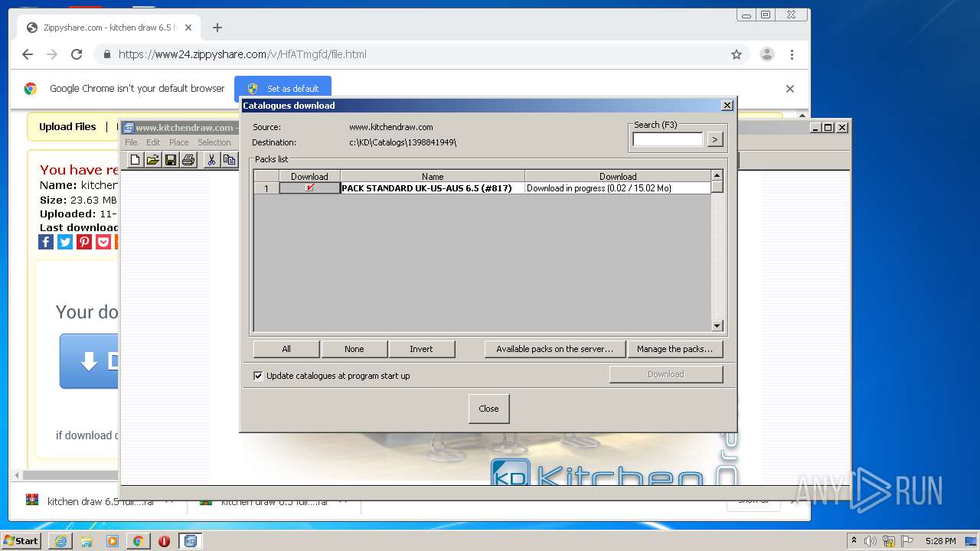This screenshot has width=980, height=551.
Task: Click the Upload Files link on Zippyshare
Action: coord(67,127)
